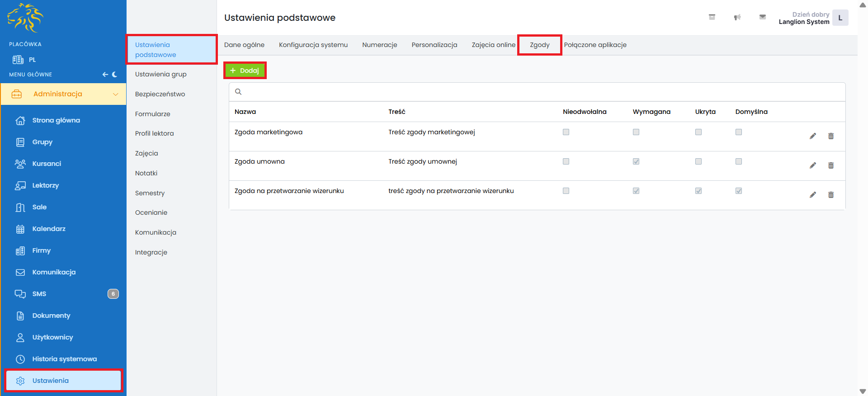868x396 pixels.
Task: Uncheck Wymagana for Zgoda umowna
Action: [636, 161]
